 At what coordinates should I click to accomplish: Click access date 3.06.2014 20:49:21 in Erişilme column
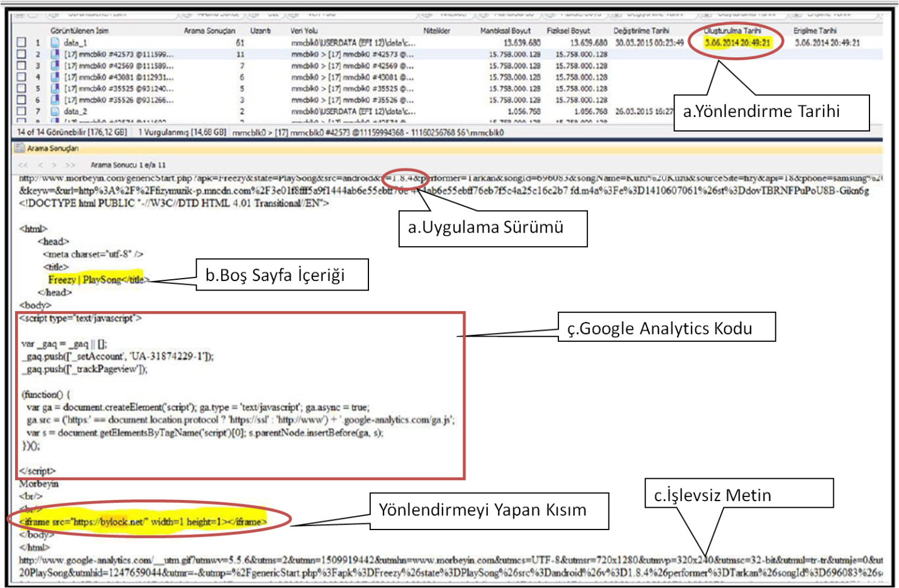point(827,43)
